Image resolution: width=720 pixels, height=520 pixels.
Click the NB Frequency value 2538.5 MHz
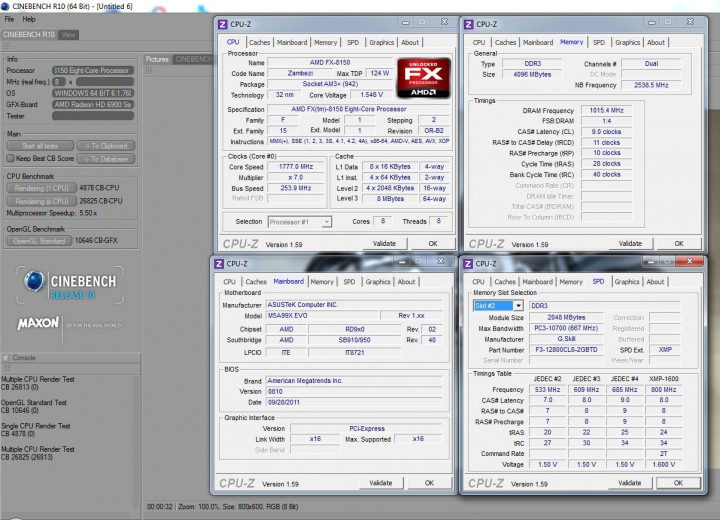point(651,85)
